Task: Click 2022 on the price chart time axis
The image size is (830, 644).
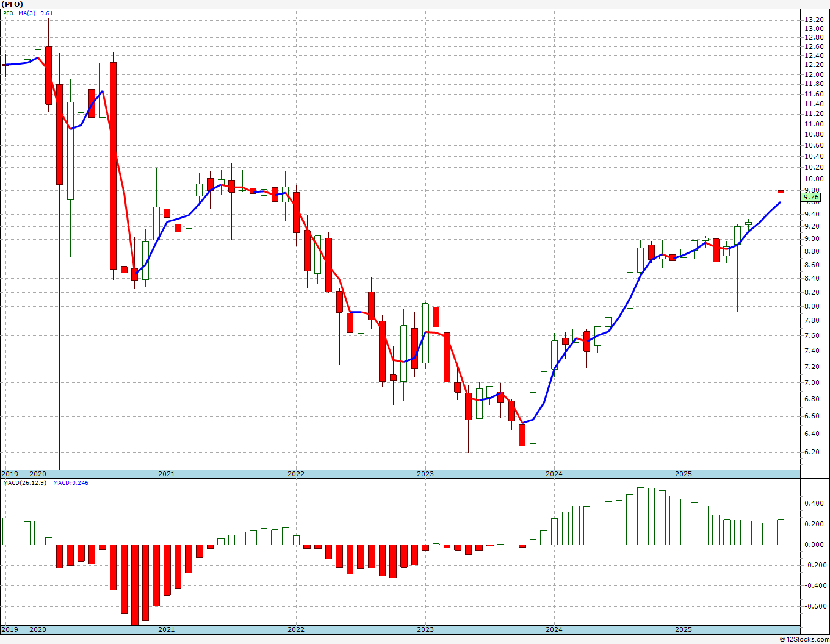Action: (x=296, y=474)
